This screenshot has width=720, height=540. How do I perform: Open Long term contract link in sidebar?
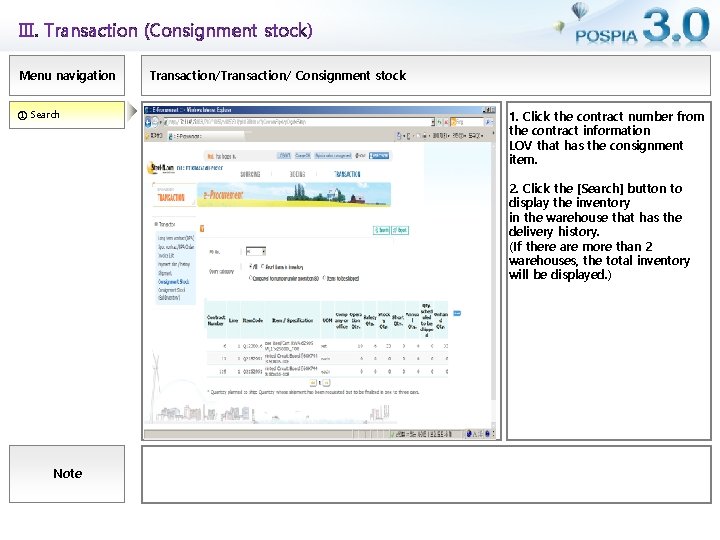point(176,238)
